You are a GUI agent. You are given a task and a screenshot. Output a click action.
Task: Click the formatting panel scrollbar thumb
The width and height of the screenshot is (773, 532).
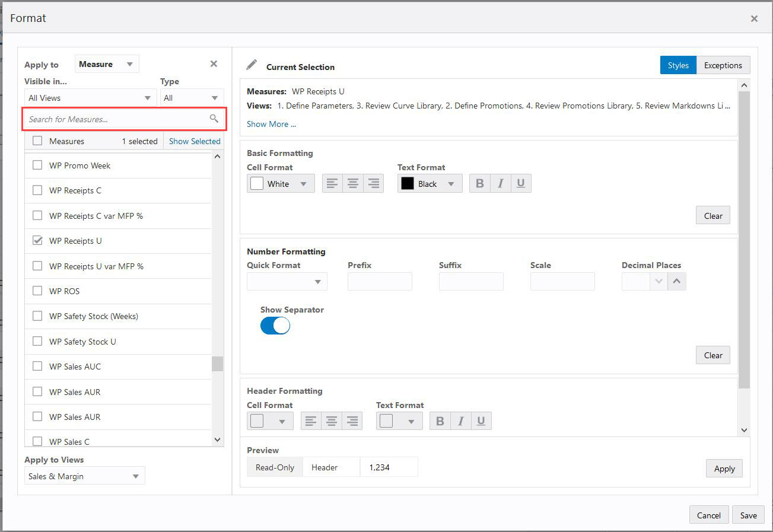click(x=745, y=240)
